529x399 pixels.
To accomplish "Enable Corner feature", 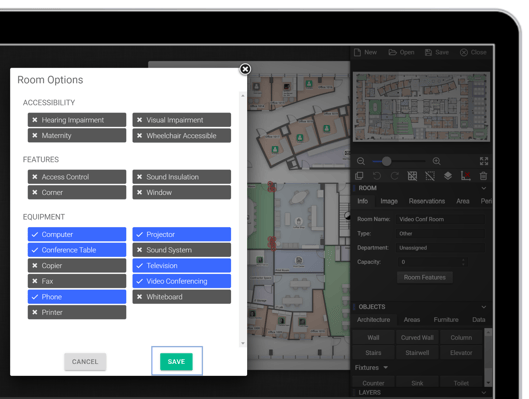I will pyautogui.click(x=77, y=192).
